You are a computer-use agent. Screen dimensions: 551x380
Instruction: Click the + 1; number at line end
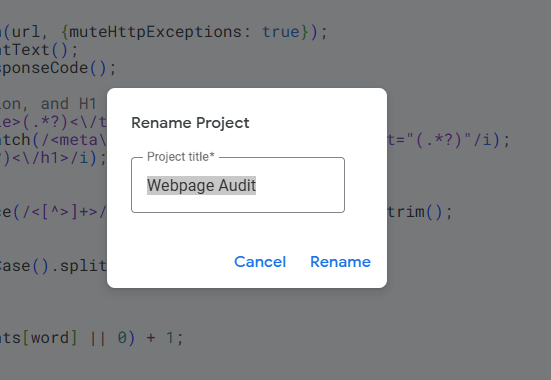[x=165, y=338]
